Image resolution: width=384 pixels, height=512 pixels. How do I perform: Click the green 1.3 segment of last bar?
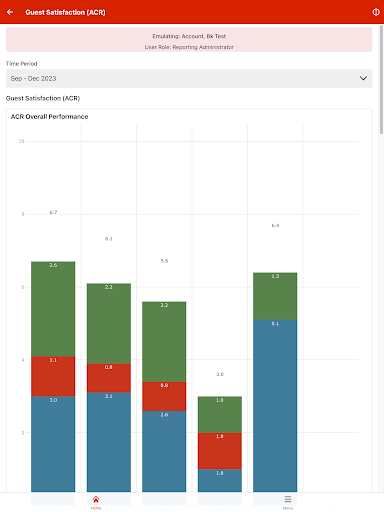[x=275, y=296]
